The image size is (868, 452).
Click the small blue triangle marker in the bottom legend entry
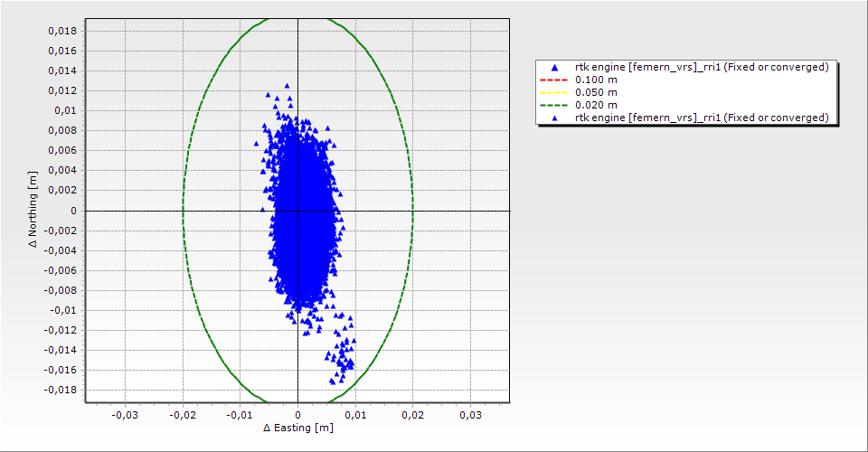coord(555,118)
